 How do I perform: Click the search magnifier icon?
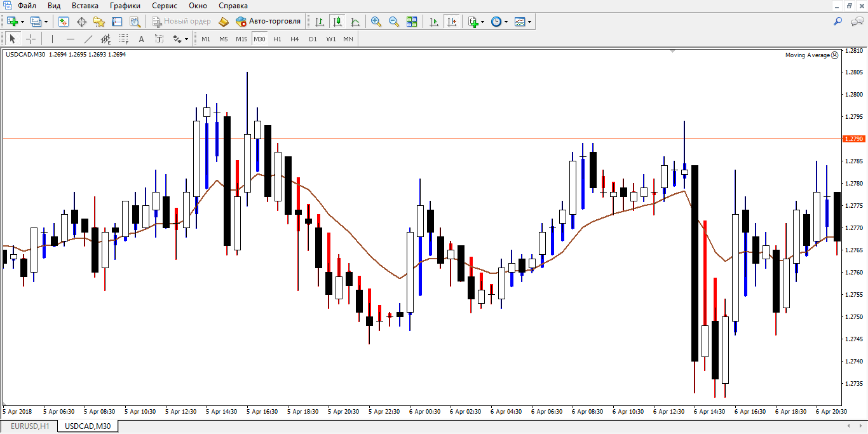pyautogui.click(x=837, y=22)
